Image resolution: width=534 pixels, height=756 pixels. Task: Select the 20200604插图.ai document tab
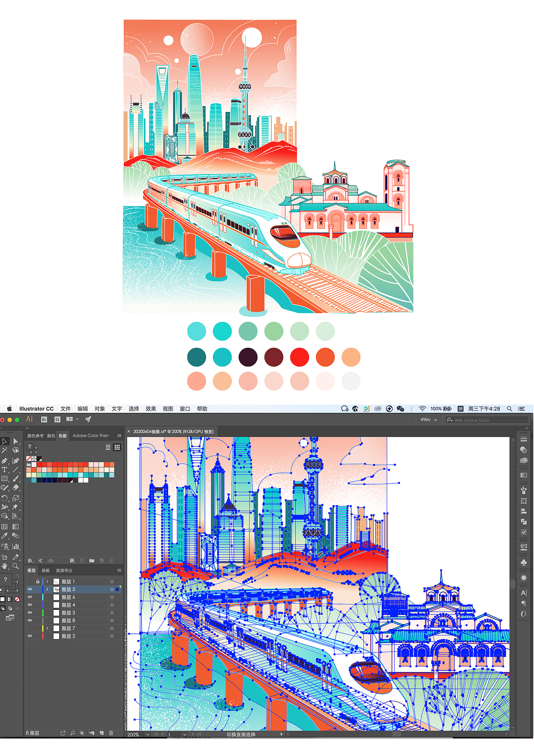[x=173, y=432]
